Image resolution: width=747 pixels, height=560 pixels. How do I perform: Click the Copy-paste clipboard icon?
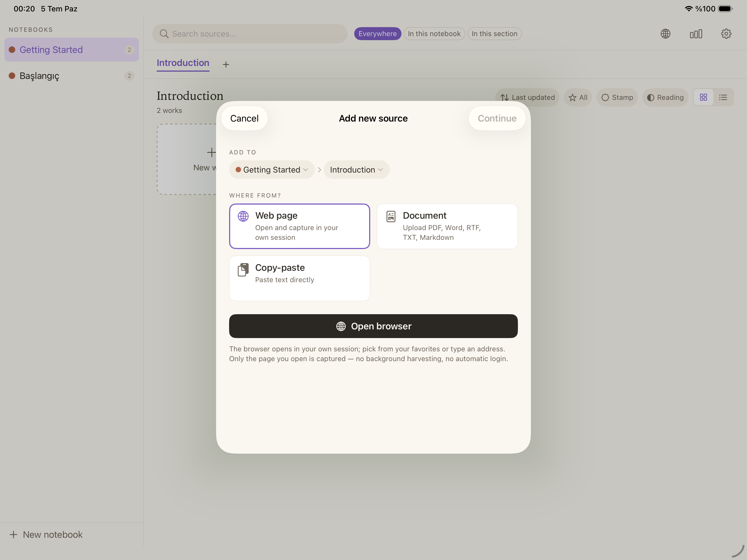243,270
